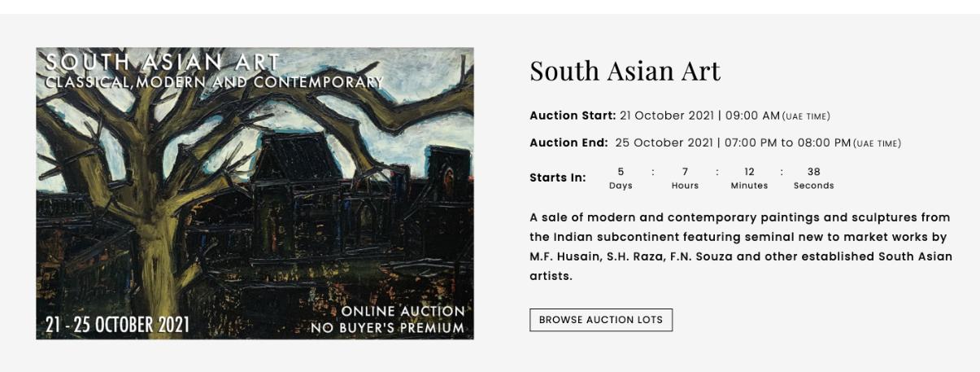Image resolution: width=980 pixels, height=372 pixels.
Task: Click '21 - 25 OCTOBER 2021' on the banner
Action: click(x=118, y=325)
